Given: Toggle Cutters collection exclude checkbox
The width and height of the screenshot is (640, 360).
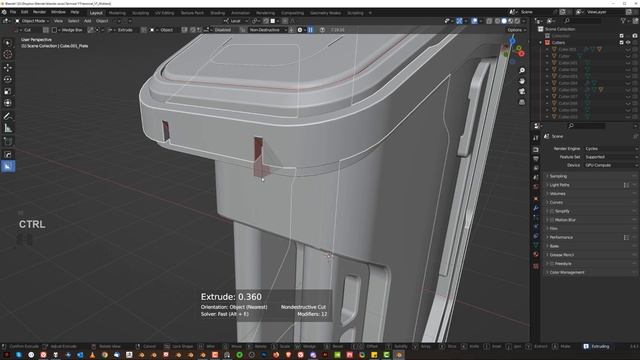Looking at the screenshot, I should point(622,42).
